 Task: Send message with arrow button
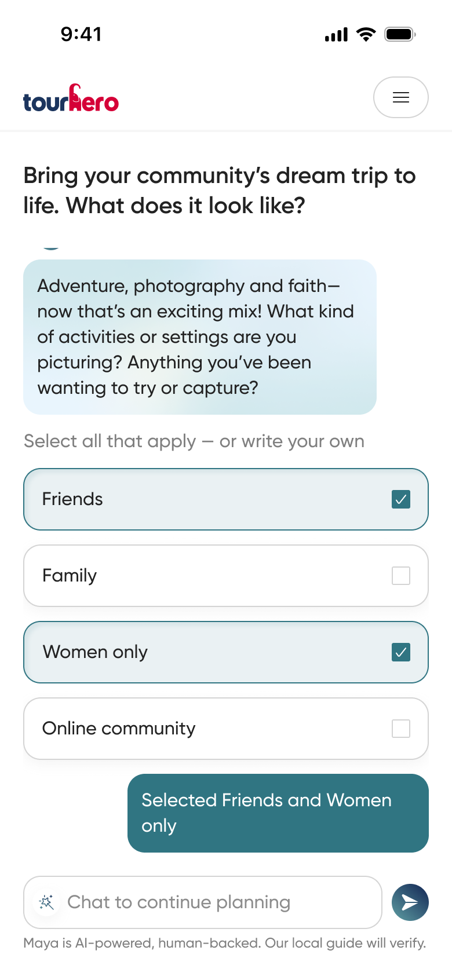(410, 902)
